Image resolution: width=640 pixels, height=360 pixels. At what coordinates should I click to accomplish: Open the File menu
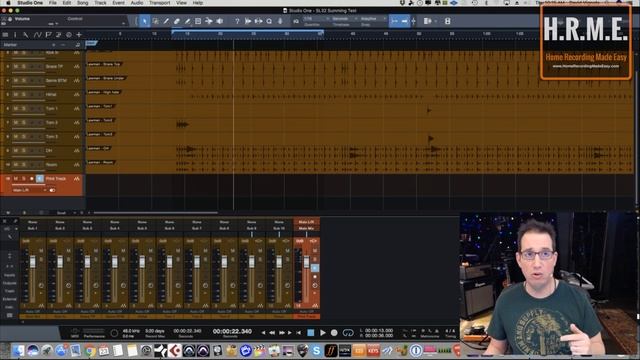pos(53,2)
